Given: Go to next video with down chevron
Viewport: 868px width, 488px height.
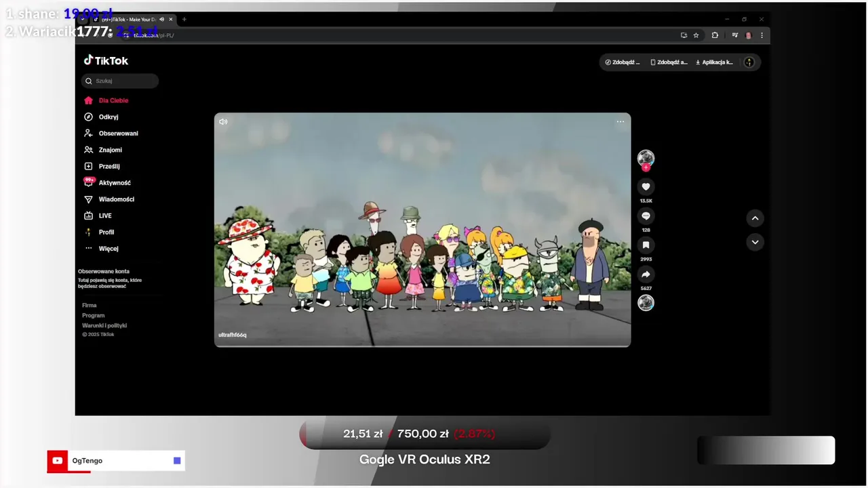Looking at the screenshot, I should pyautogui.click(x=755, y=242).
